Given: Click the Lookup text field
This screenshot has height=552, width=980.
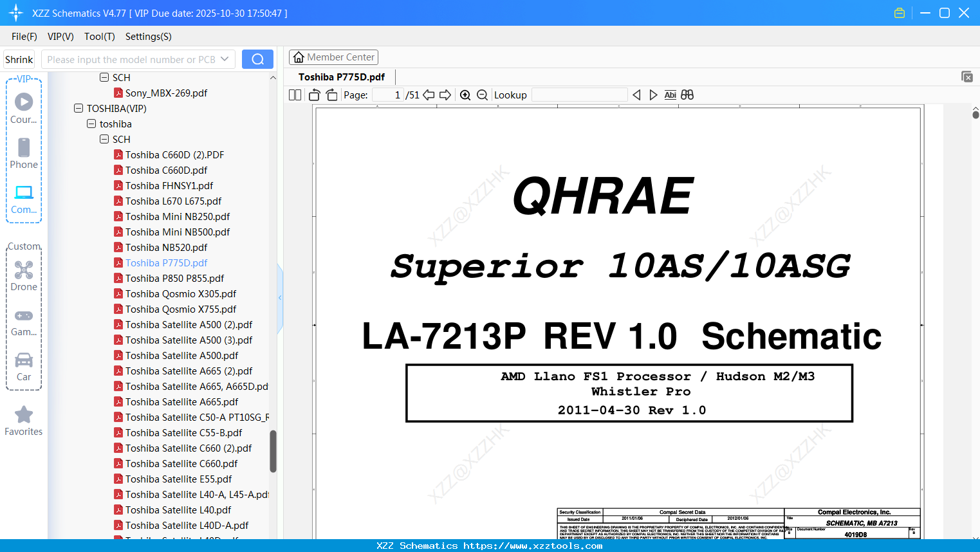Looking at the screenshot, I should click(x=579, y=95).
